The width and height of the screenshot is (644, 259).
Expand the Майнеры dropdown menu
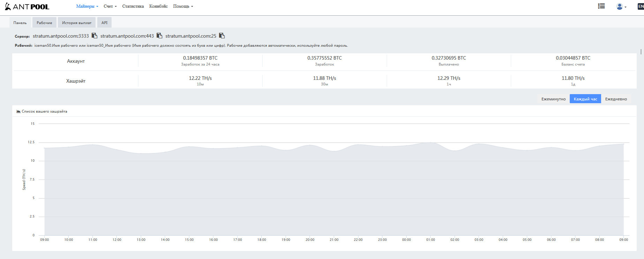tap(87, 6)
